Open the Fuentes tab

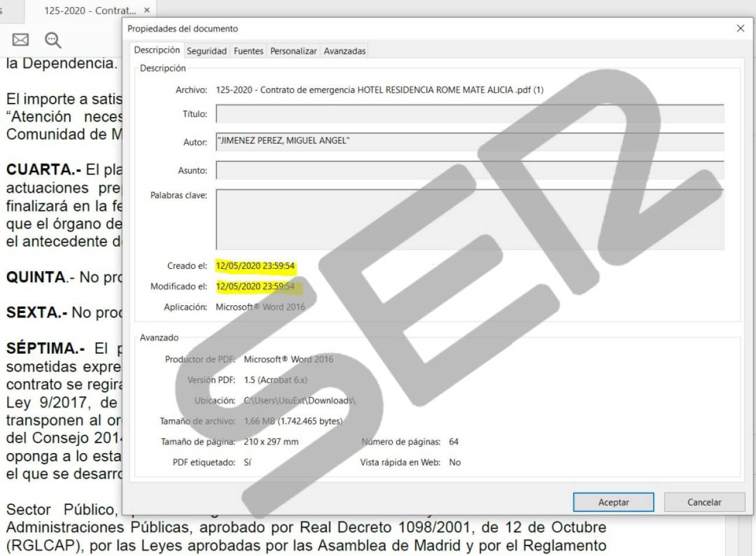[x=248, y=51]
